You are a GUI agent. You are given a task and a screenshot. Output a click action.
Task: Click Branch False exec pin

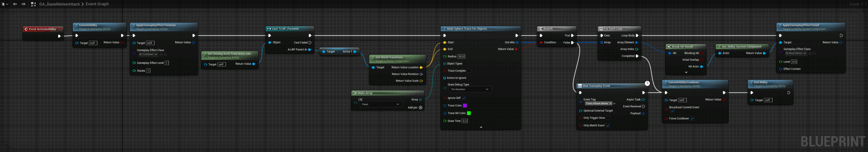(572, 43)
